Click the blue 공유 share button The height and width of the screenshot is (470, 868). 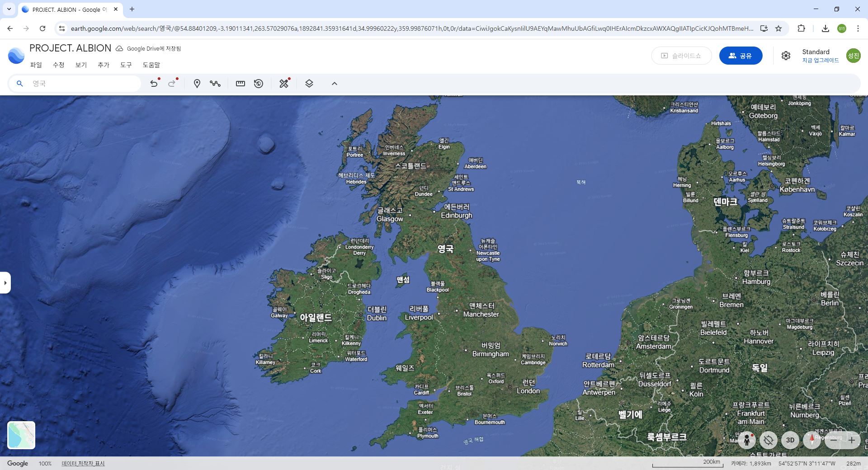tap(741, 56)
